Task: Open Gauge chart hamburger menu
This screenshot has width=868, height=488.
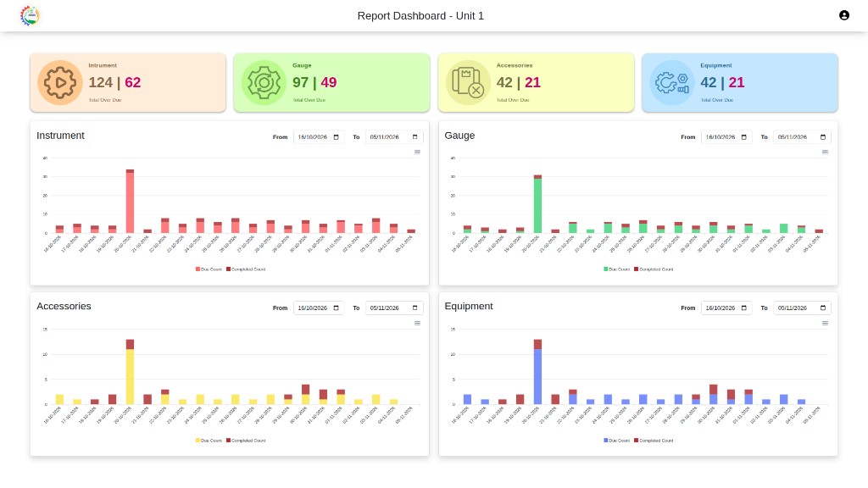Action: click(x=825, y=152)
